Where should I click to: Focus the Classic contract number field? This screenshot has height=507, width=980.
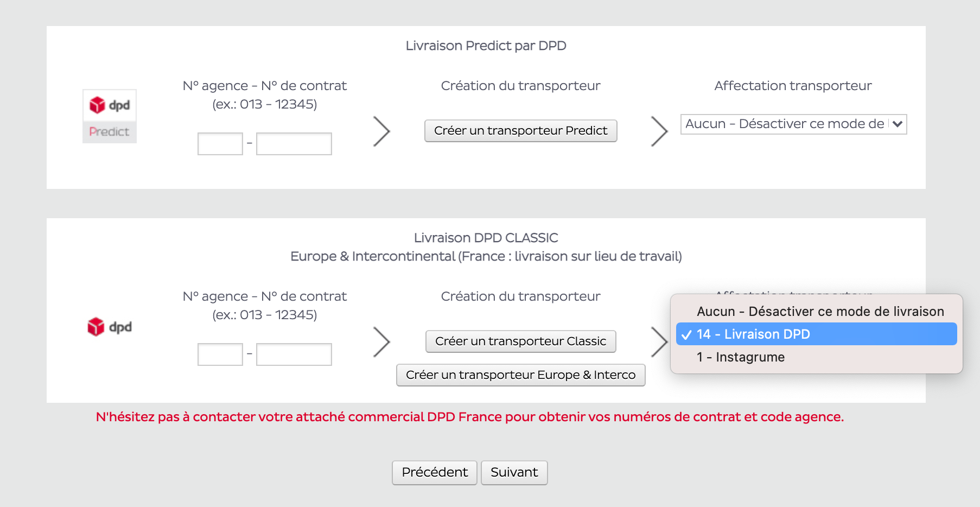tap(294, 354)
